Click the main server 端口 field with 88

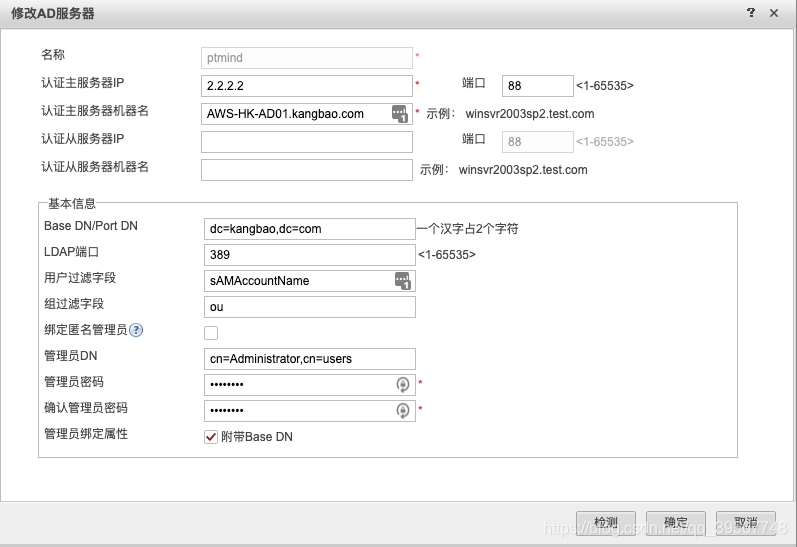click(538, 86)
